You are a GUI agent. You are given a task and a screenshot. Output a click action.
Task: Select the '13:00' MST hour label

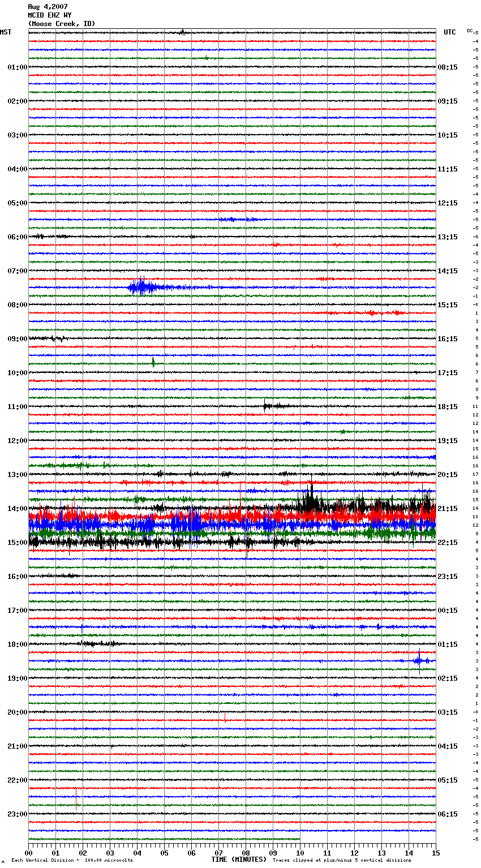[17, 475]
